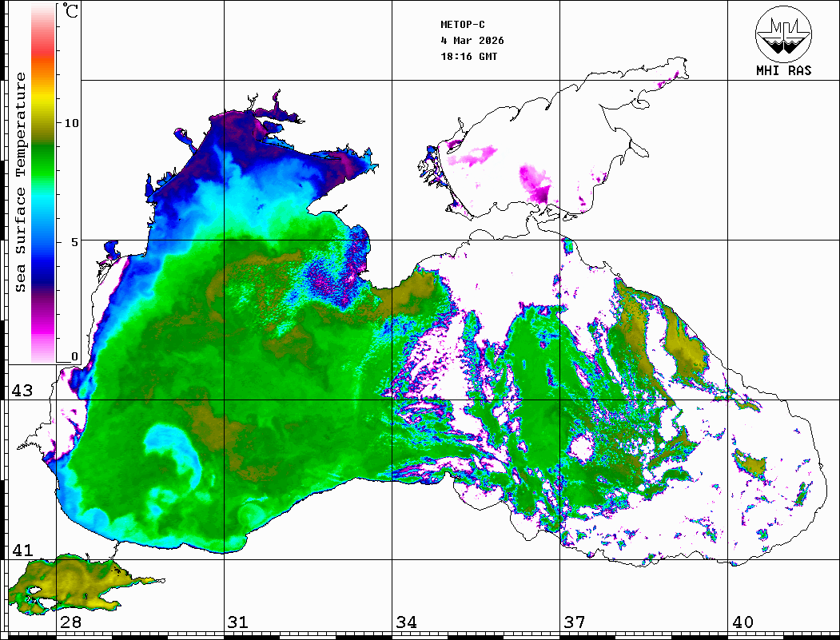Click the latitude label 41
840x640 pixels.
22,551
